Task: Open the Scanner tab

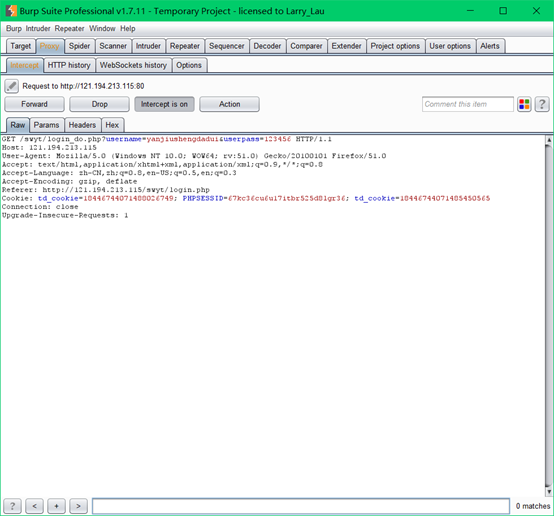Action: (113, 46)
